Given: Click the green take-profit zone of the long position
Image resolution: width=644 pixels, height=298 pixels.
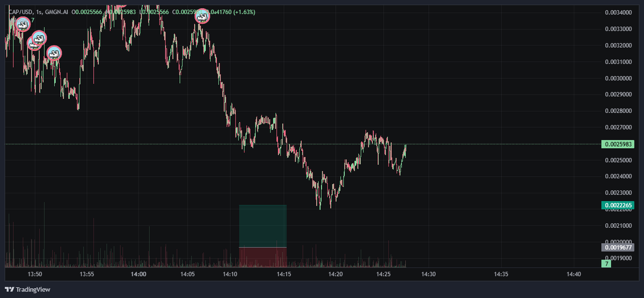Looking at the screenshot, I should [262, 226].
